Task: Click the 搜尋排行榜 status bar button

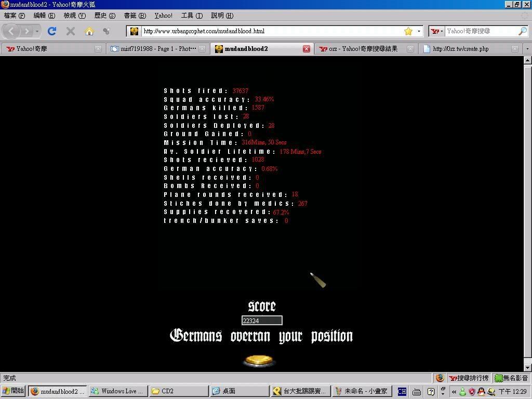Action: point(469,378)
